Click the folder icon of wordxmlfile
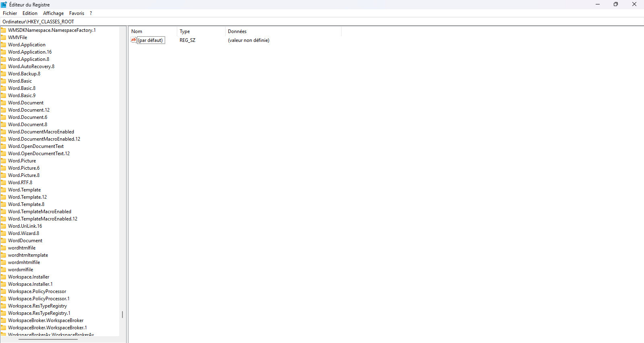 (4, 270)
